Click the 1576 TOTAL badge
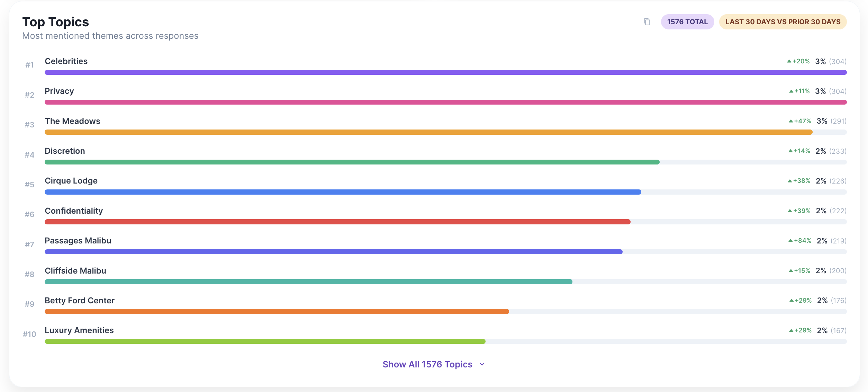 click(687, 22)
